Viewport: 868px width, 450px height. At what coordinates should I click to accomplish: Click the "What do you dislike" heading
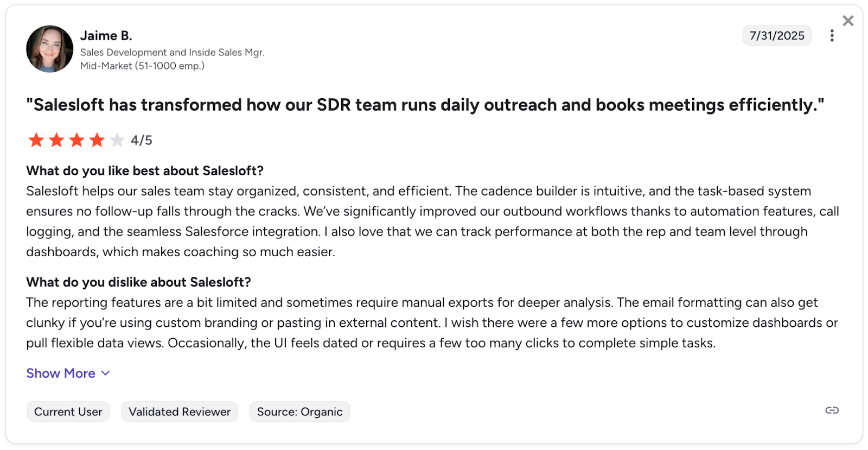point(138,282)
